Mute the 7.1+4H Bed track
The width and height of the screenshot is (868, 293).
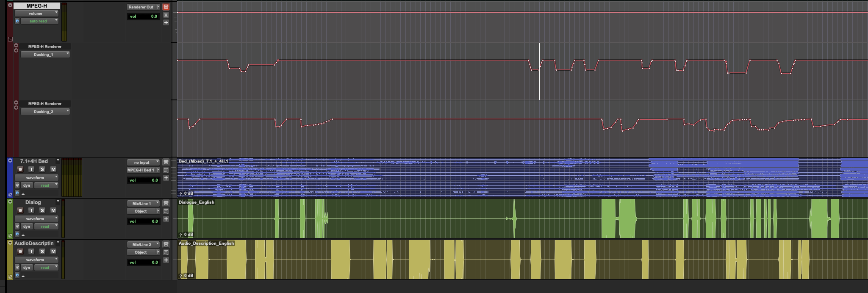(53, 169)
